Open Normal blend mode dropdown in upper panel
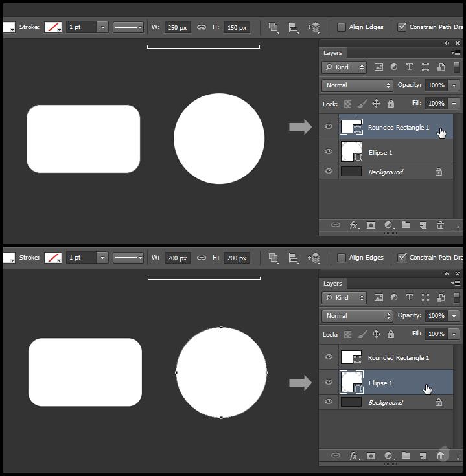The image size is (466, 476). 357,85
